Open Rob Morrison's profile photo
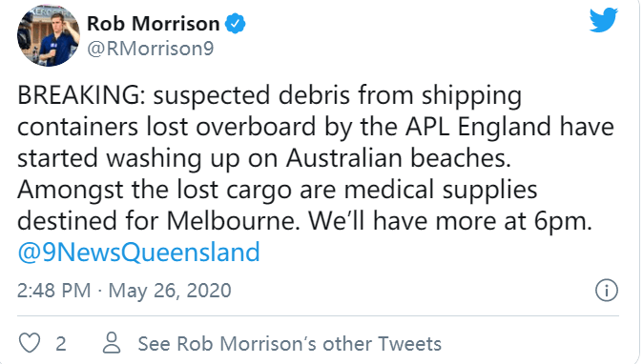 [x=49, y=36]
